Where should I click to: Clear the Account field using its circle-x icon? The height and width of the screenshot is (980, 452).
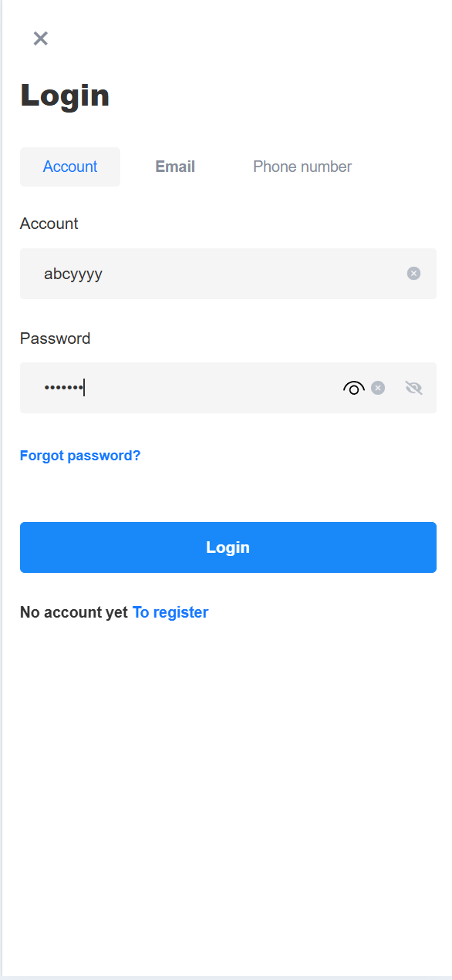click(414, 273)
